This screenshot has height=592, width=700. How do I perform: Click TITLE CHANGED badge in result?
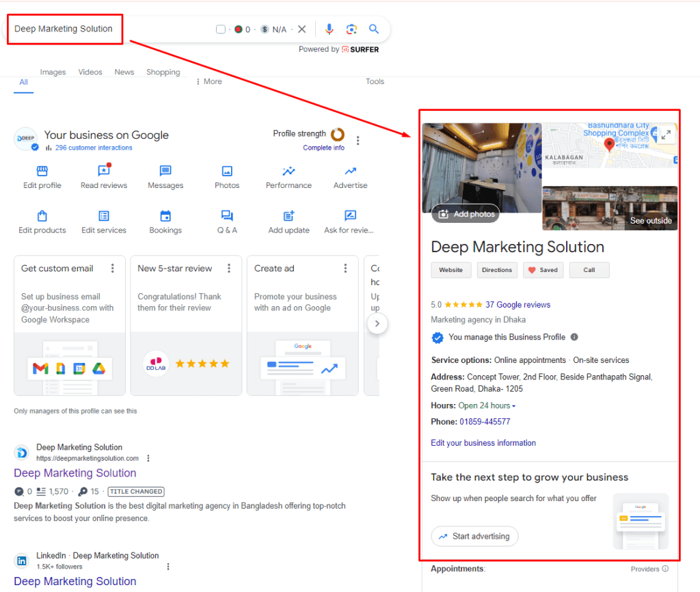[136, 492]
